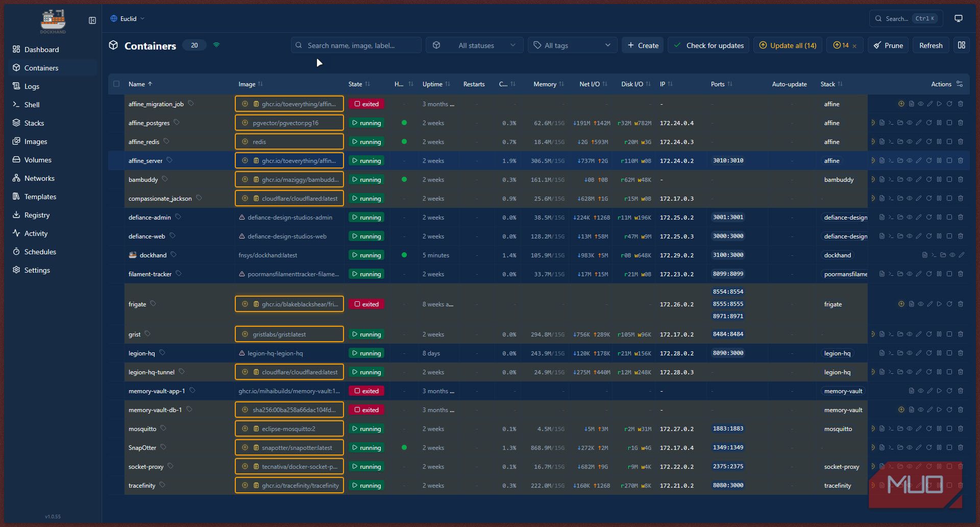Image resolution: width=980 pixels, height=527 pixels.
Task: Click the tag icon beside affine_server name
Action: tap(169, 160)
